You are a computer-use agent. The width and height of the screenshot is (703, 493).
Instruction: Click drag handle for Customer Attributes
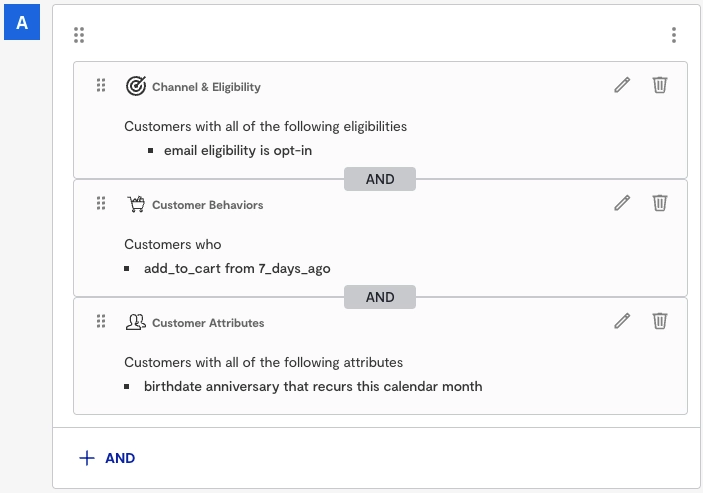101,322
